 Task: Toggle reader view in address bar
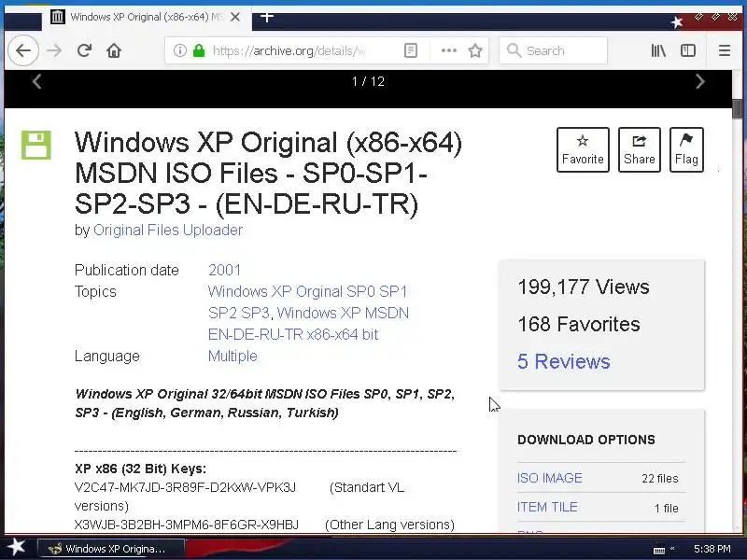click(411, 50)
